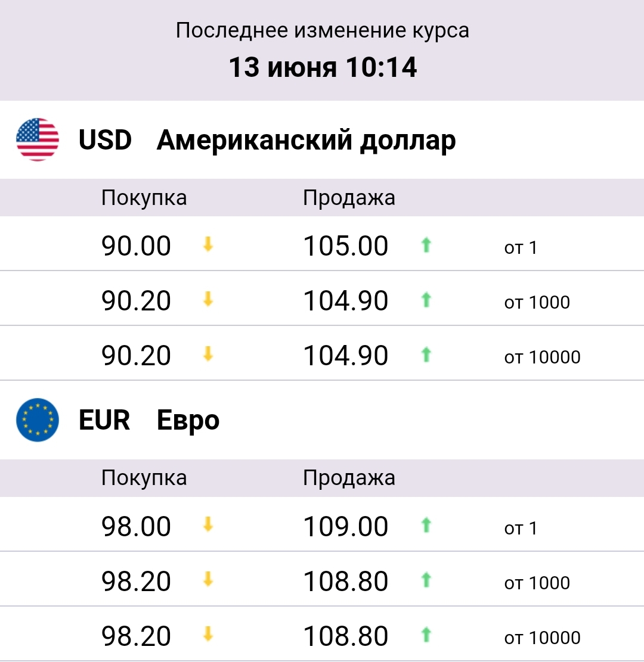This screenshot has width=644, height=662.
Task: Select the EUR Евро heading
Action: click(148, 420)
